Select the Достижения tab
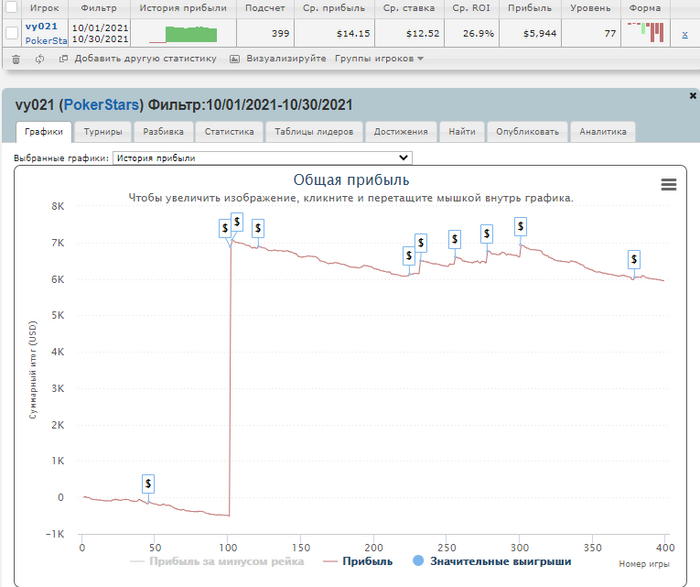Viewport: 700px width, 587px height. click(x=401, y=132)
